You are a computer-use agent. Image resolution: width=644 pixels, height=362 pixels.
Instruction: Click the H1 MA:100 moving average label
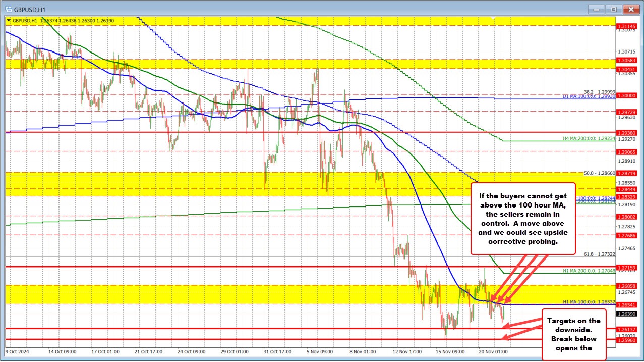[589, 302]
